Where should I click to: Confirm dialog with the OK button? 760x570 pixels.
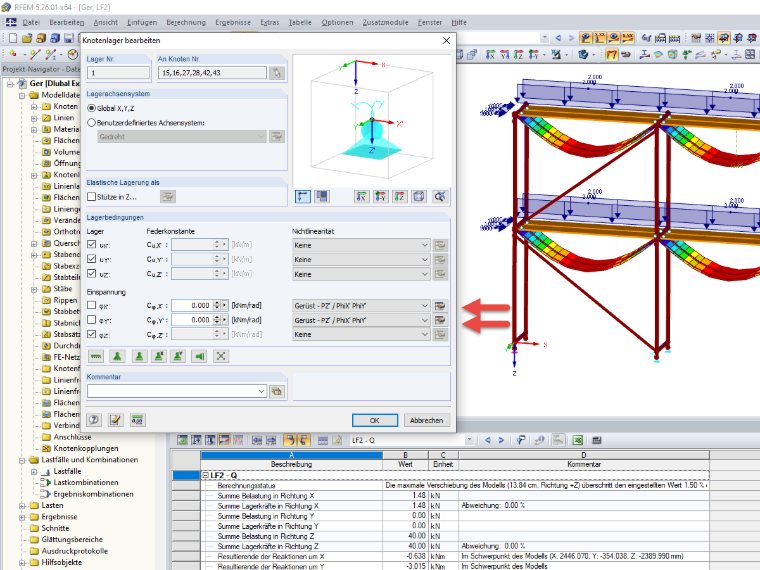(375, 420)
